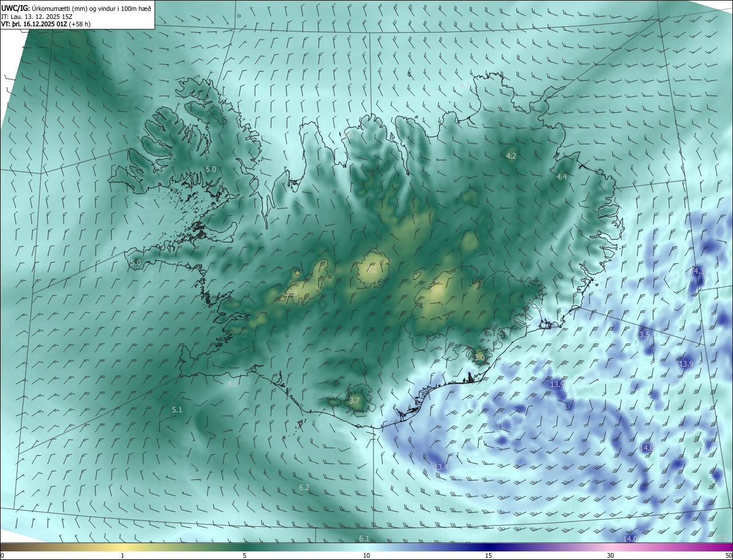This screenshot has height=560, width=733.
Task: Click the 'UWC/IG: Úrkomumætti (mm)' title line
Action: coord(76,8)
